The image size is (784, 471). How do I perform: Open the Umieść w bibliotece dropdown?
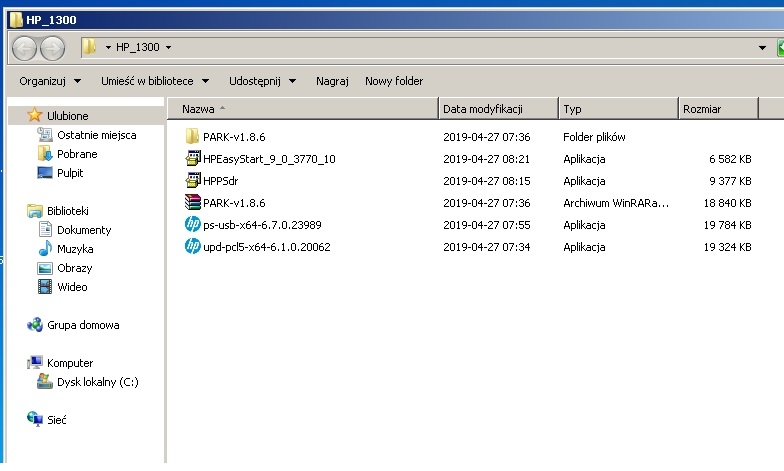tap(155, 81)
